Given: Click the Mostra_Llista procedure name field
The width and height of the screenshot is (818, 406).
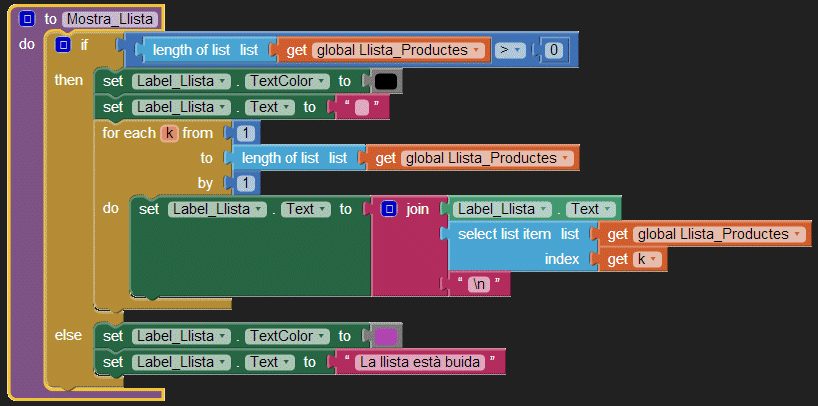Looking at the screenshot, I should tap(111, 18).
